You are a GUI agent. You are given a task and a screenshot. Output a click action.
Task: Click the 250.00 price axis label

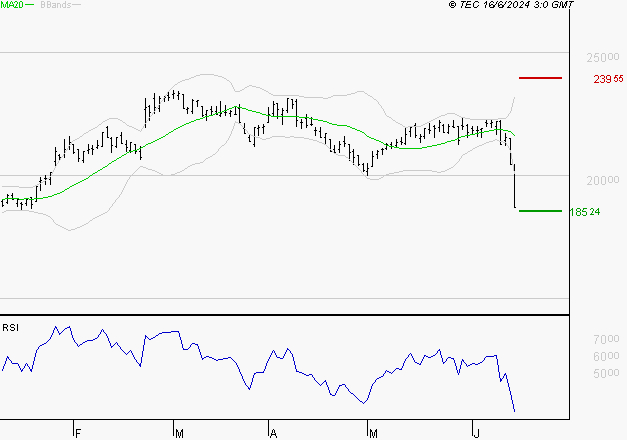(603, 58)
